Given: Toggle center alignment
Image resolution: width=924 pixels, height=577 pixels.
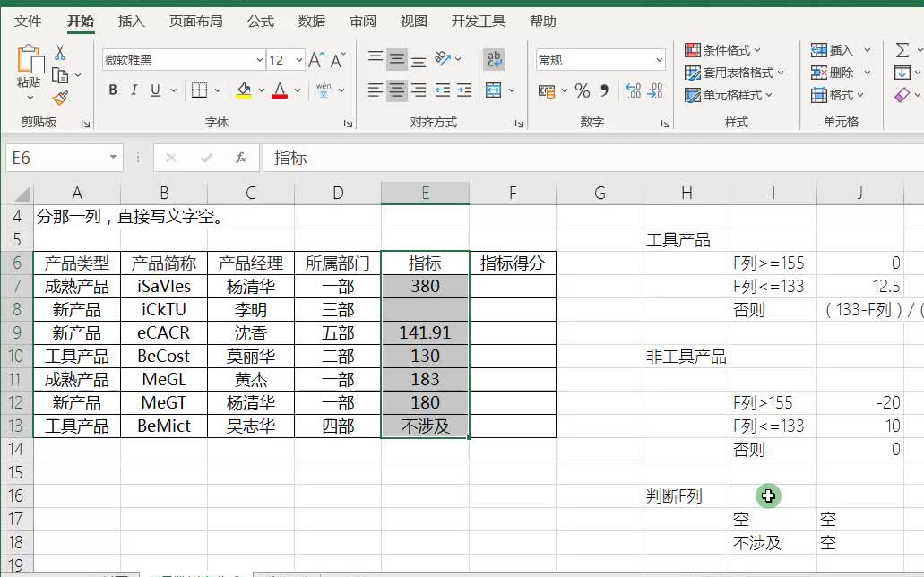Looking at the screenshot, I should tap(395, 89).
